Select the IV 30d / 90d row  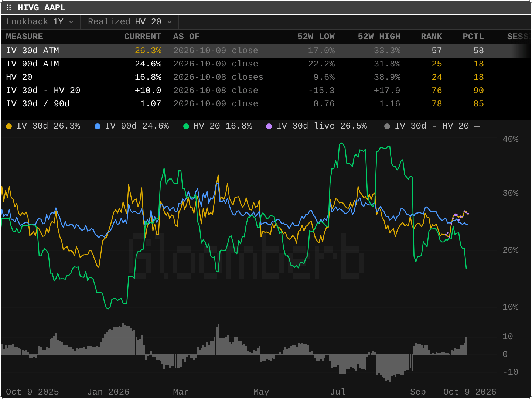coord(266,104)
